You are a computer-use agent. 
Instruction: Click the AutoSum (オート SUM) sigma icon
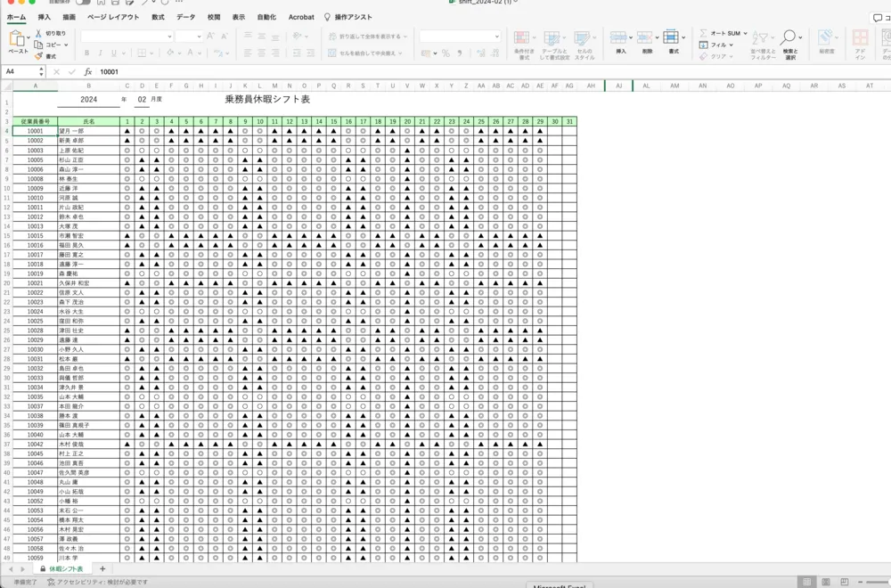[704, 33]
